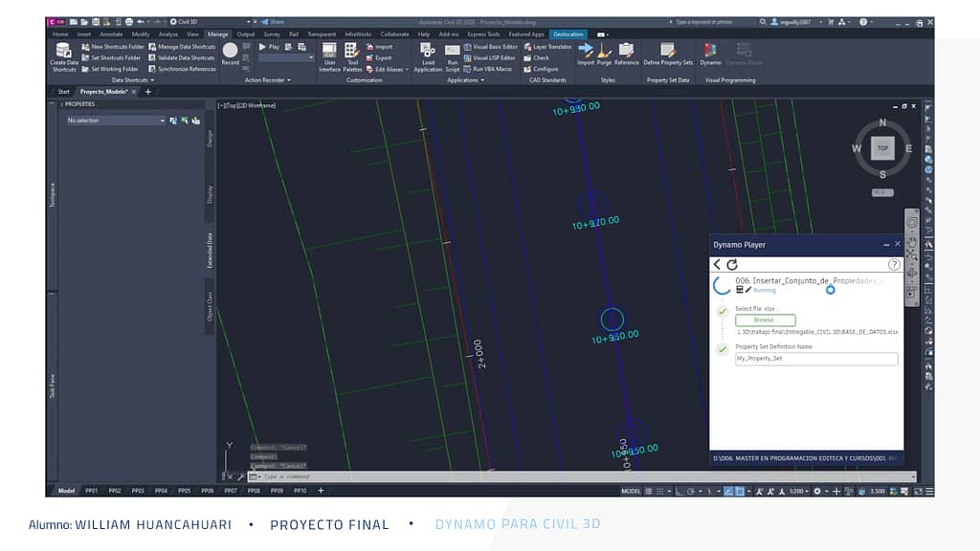Screen dimensions: 980x551
Task: Open the Analyze ribbon tab
Action: coord(167,34)
